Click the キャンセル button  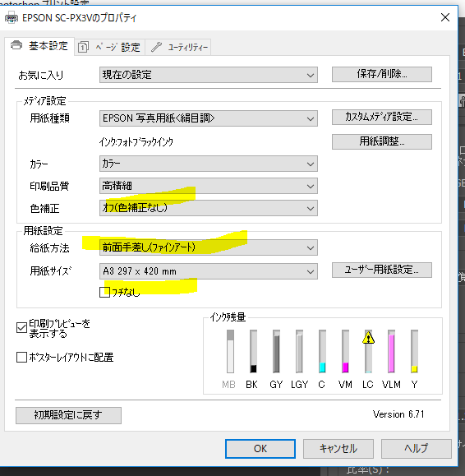tap(338, 449)
